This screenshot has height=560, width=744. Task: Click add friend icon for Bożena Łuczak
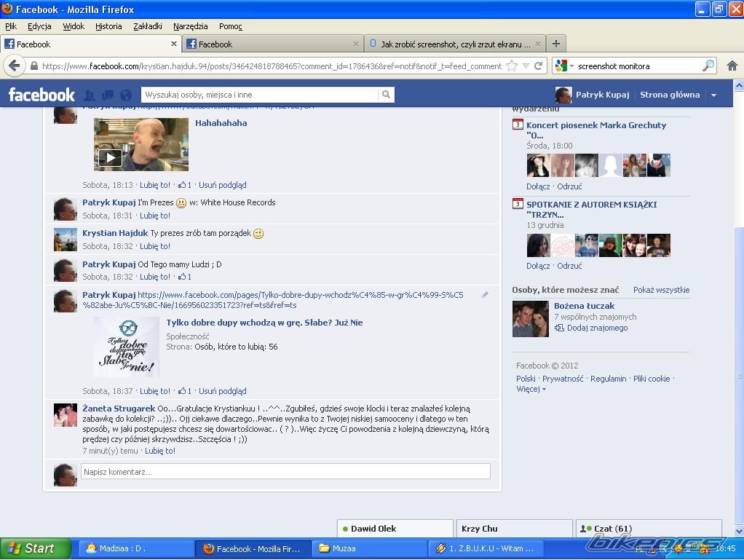point(559,328)
